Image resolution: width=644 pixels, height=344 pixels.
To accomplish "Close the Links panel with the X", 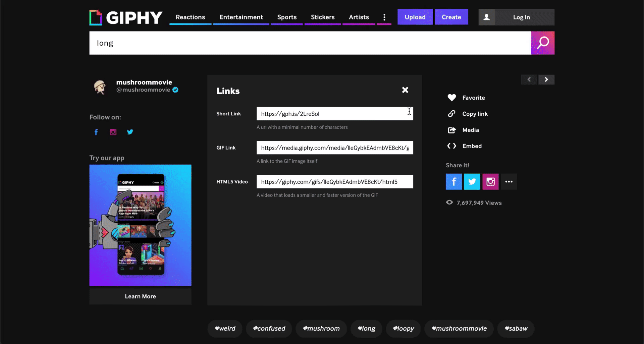I will pyautogui.click(x=405, y=90).
